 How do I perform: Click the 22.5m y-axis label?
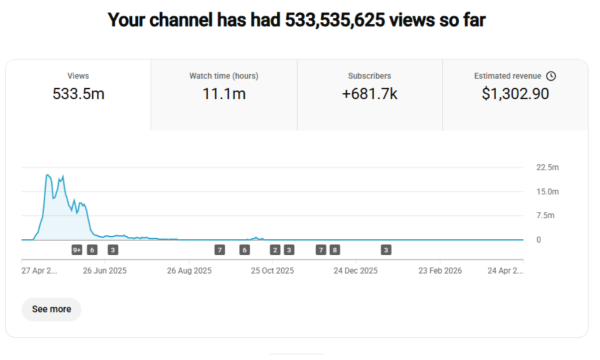[x=548, y=167]
